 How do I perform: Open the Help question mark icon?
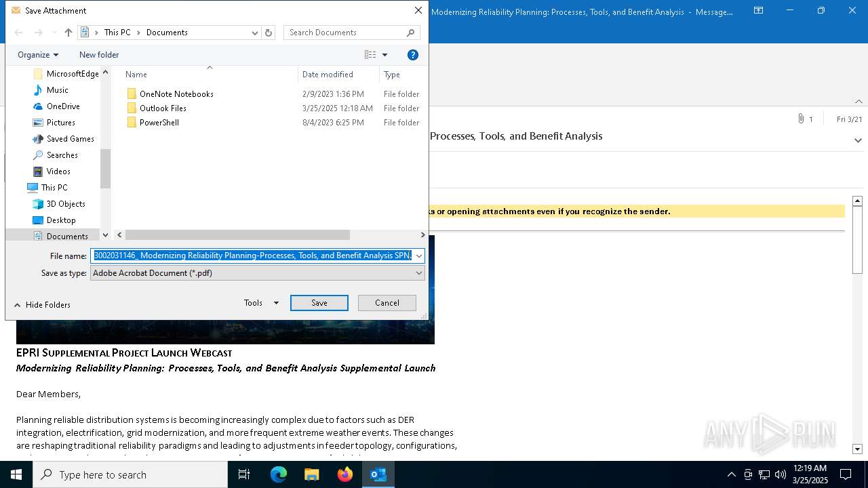click(x=413, y=55)
